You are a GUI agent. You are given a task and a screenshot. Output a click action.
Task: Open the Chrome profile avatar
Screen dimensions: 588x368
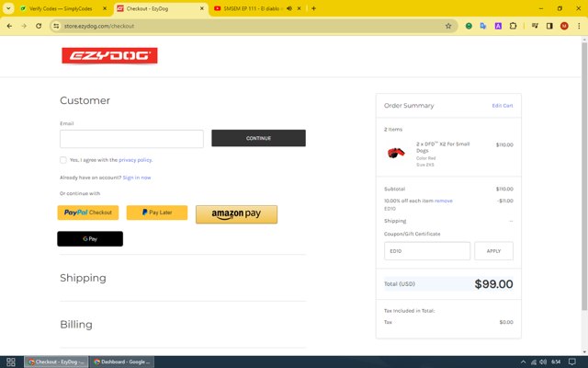point(564,26)
